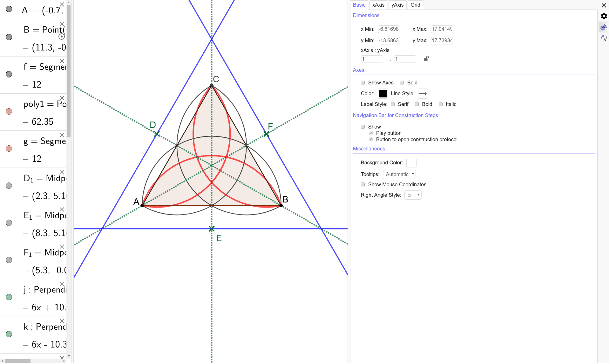Screen dimensions: 610x364
Task: Delete segment g using its X icon
Action: (x=62, y=135)
